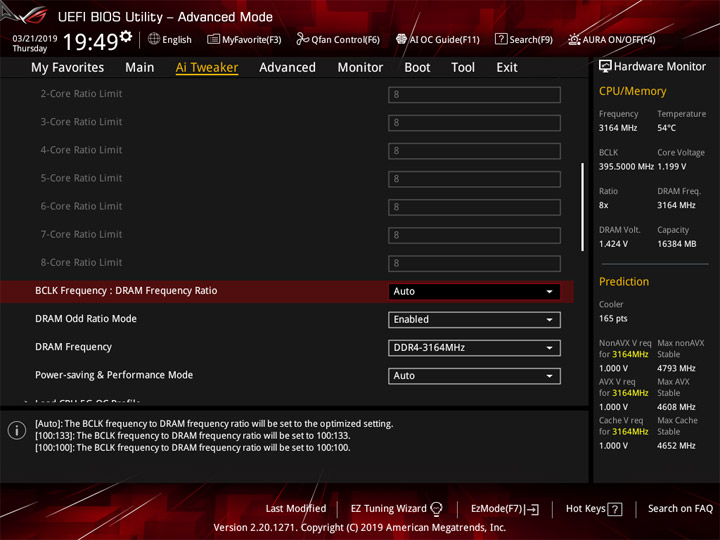720x540 pixels.
Task: Open the MyFavorite(F3) list icon
Action: [213, 39]
